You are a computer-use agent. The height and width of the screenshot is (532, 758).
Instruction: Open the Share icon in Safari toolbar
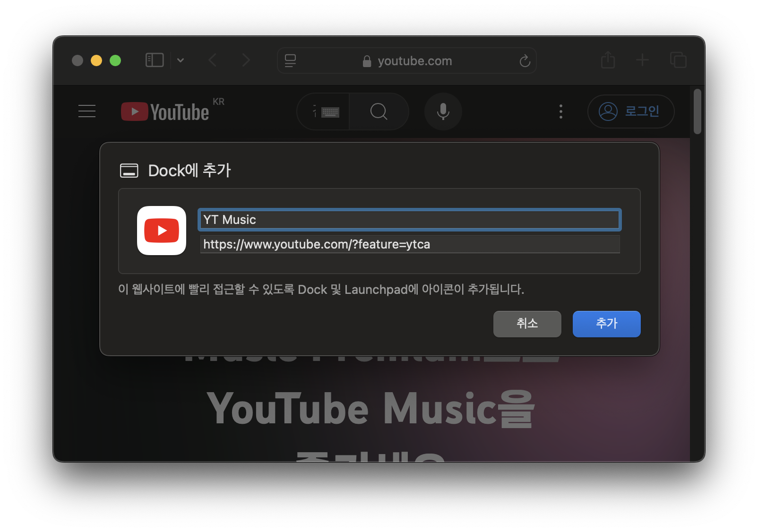[608, 60]
